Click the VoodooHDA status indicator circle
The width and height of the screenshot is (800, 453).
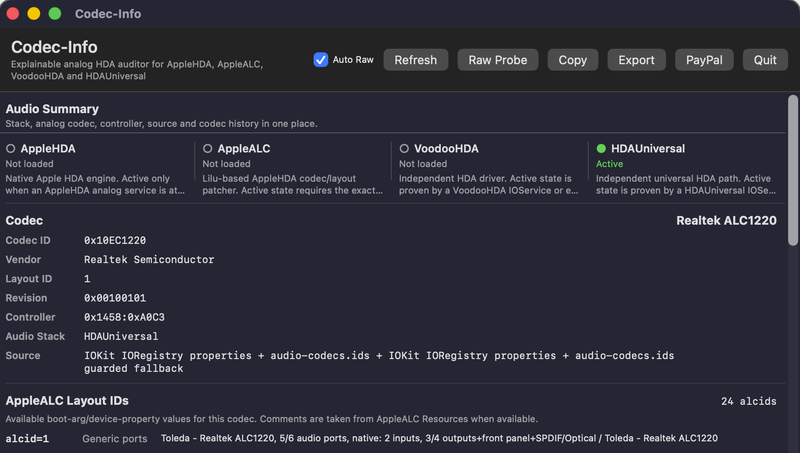[x=404, y=148]
